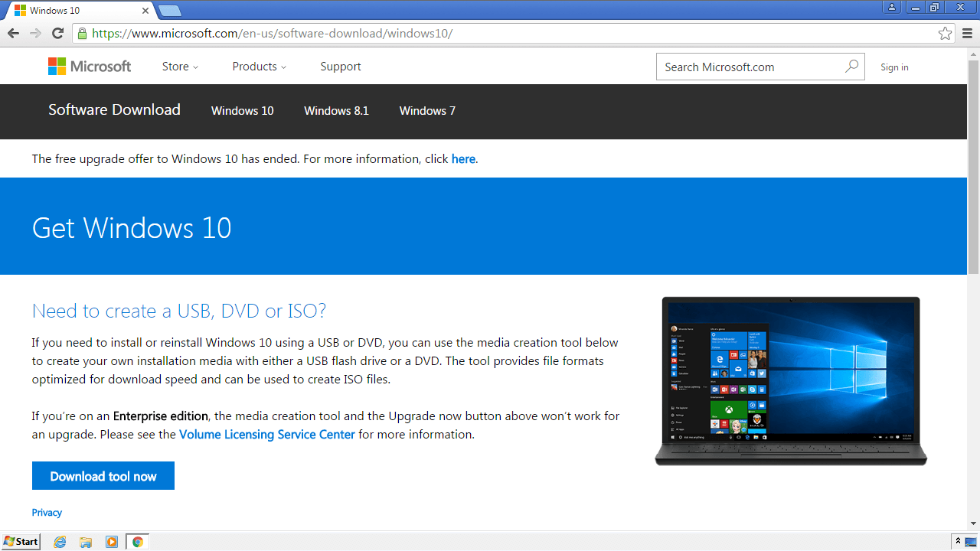Viewport: 980px width, 551px height.
Task: Reload the current page
Action: (x=57, y=33)
